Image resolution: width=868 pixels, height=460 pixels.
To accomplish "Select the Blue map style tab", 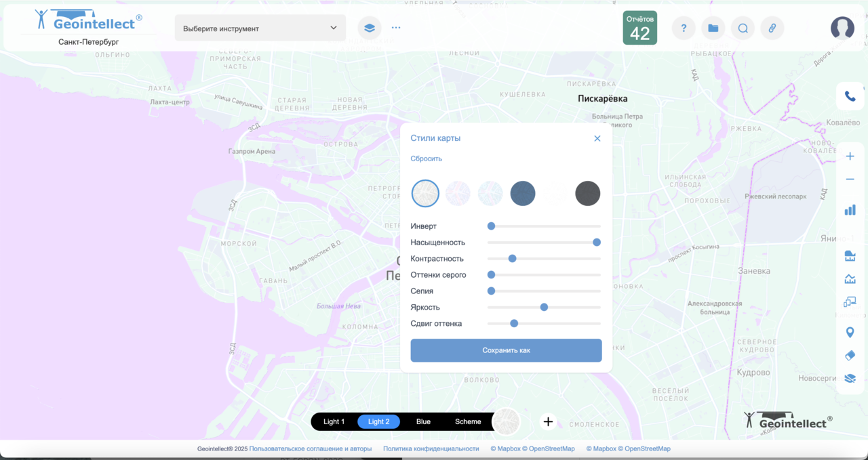I will 423,421.
